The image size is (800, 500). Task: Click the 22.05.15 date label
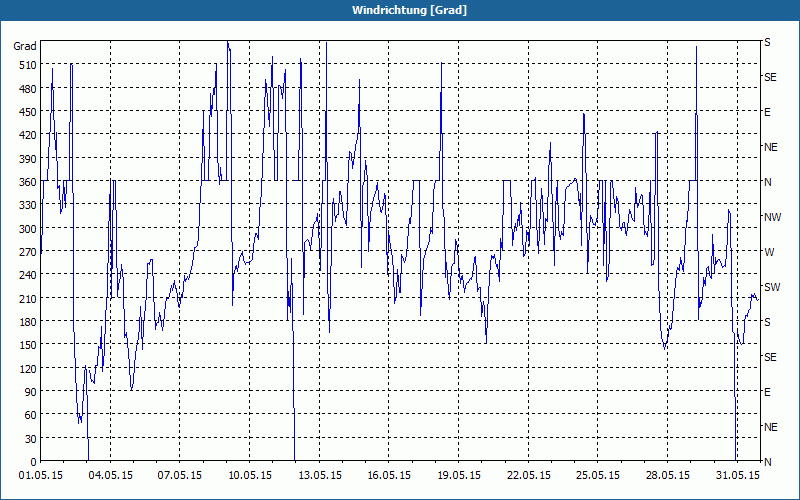tap(528, 476)
